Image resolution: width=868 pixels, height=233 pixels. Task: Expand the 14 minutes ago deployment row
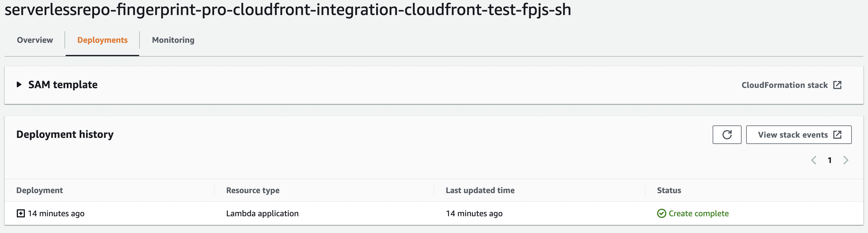pyautogui.click(x=21, y=213)
